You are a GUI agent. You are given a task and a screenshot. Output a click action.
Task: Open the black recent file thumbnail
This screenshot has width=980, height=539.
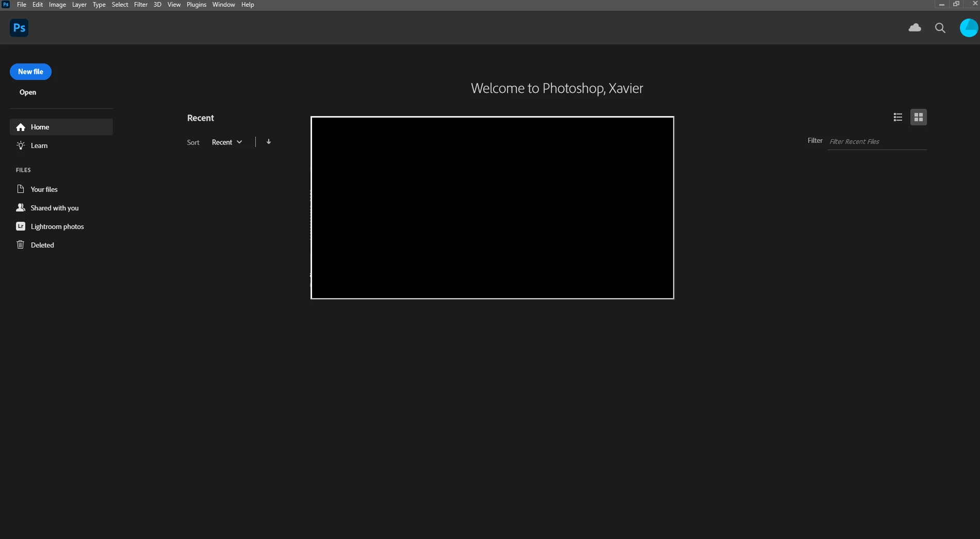point(492,207)
